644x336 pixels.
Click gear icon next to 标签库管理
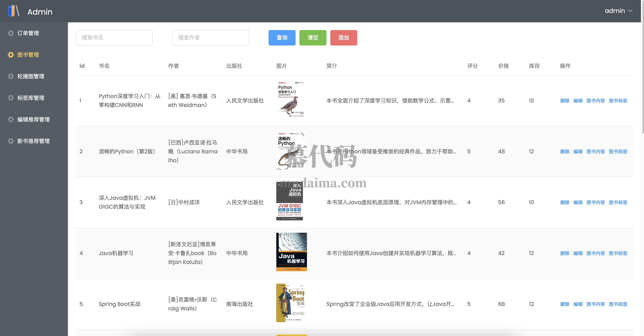coord(11,98)
